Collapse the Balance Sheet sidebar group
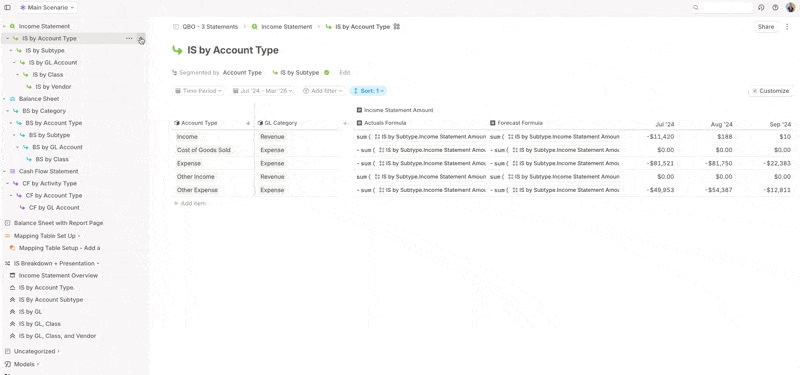Screen dimensions: 800x375 pyautogui.click(x=4, y=99)
